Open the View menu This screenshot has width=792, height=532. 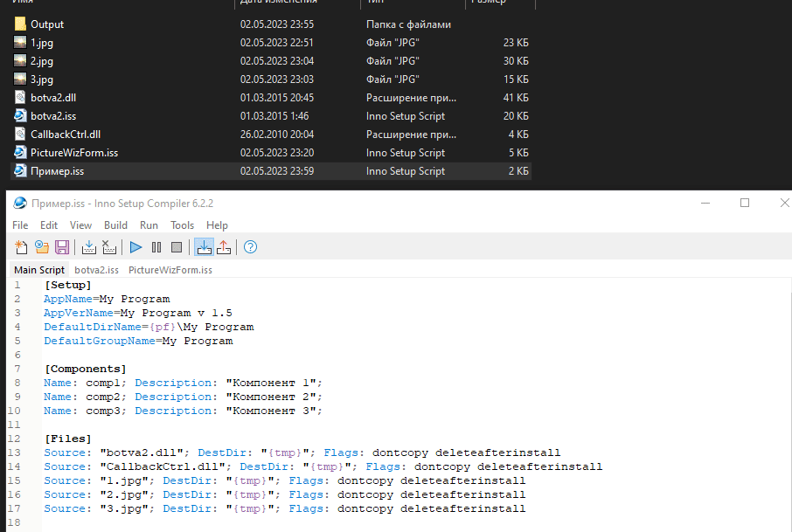(x=80, y=225)
